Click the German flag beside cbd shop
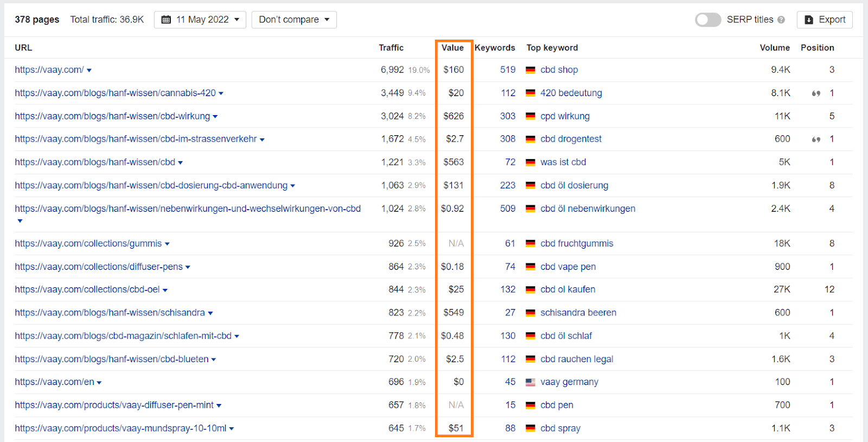 click(x=531, y=70)
